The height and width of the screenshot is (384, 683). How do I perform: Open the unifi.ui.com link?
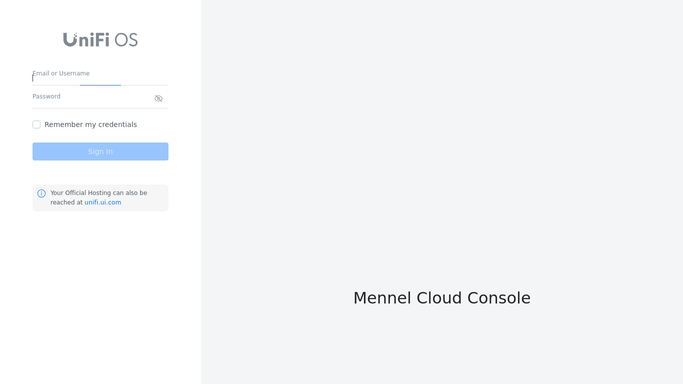coord(103,202)
